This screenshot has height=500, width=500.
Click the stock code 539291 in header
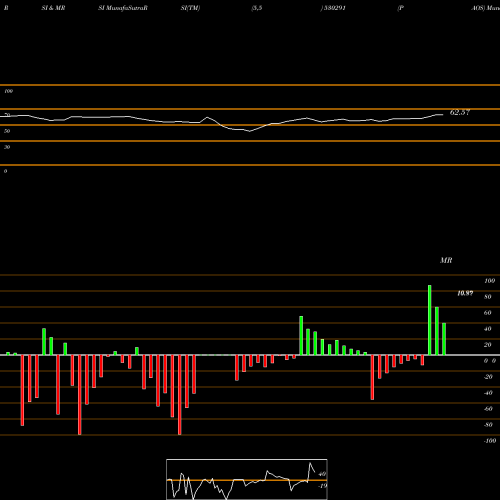click(334, 8)
